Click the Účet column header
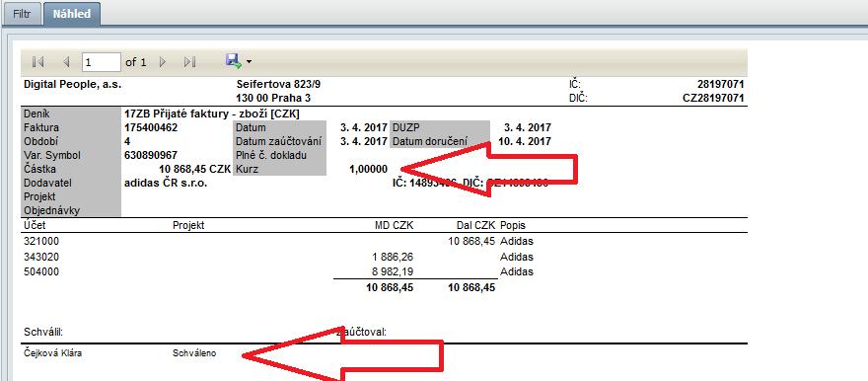This screenshot has height=381, width=868. (x=36, y=225)
